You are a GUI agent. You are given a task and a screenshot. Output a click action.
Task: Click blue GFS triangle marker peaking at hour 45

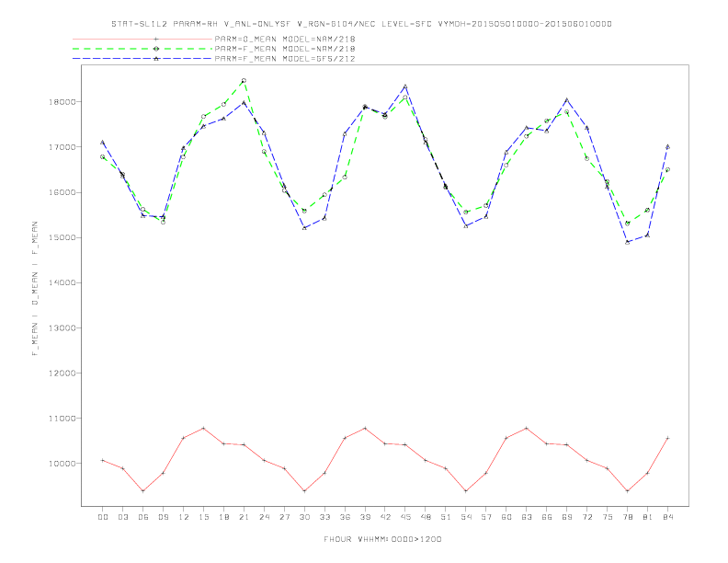405,86
